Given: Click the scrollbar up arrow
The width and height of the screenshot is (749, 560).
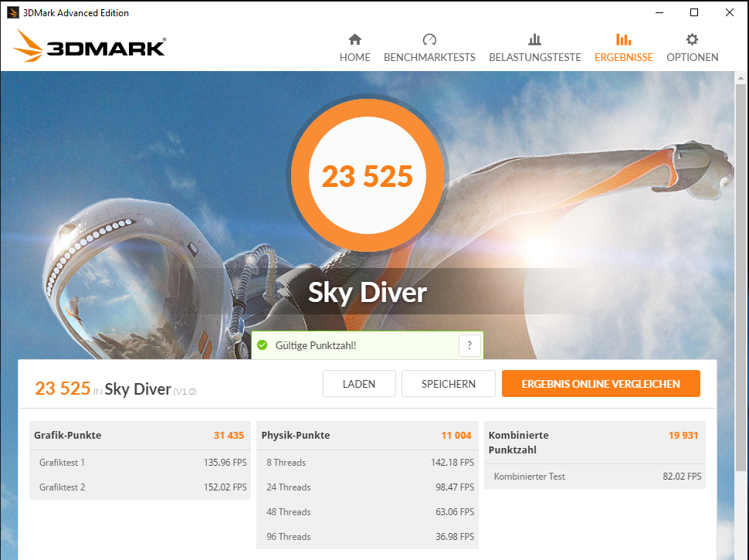Looking at the screenshot, I should tap(741, 77).
